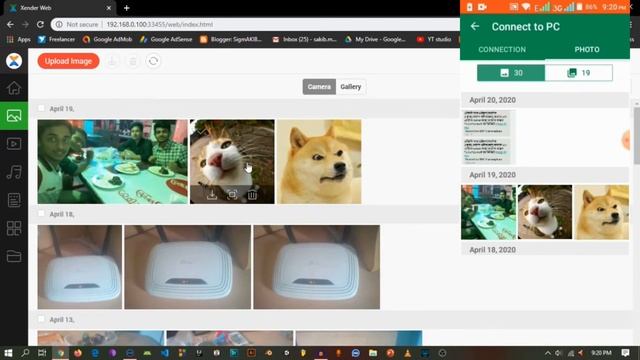640x360 pixels.
Task: Tick the April 18 date checkbox
Action: pos(41,213)
